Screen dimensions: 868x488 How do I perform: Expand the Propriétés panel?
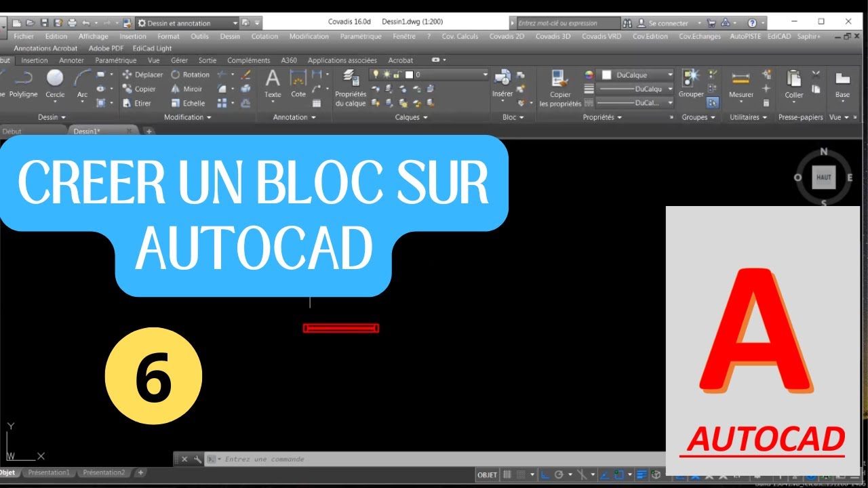pos(602,117)
